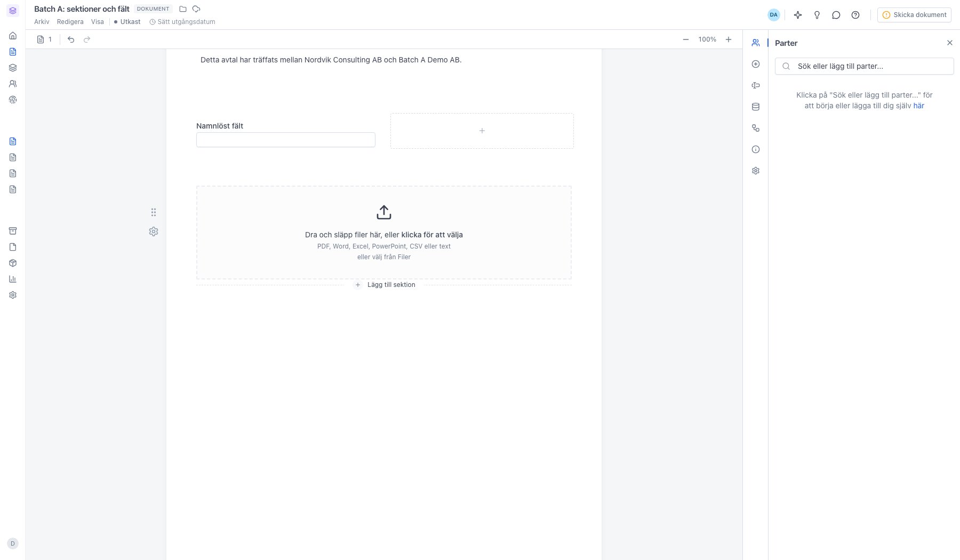960x560 pixels.
Task: Undo the last action in the toolbar
Action: pos(71,39)
